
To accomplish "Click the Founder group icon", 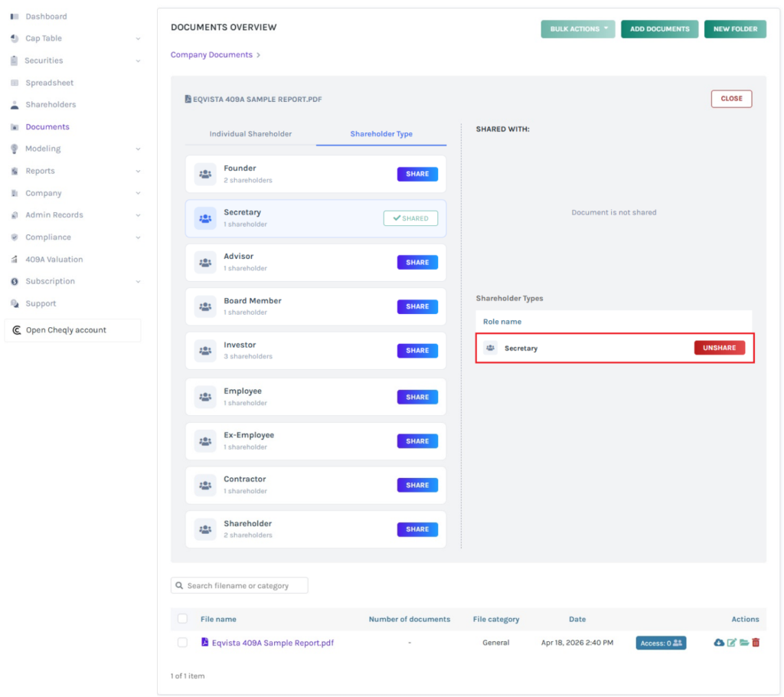I will point(205,174).
